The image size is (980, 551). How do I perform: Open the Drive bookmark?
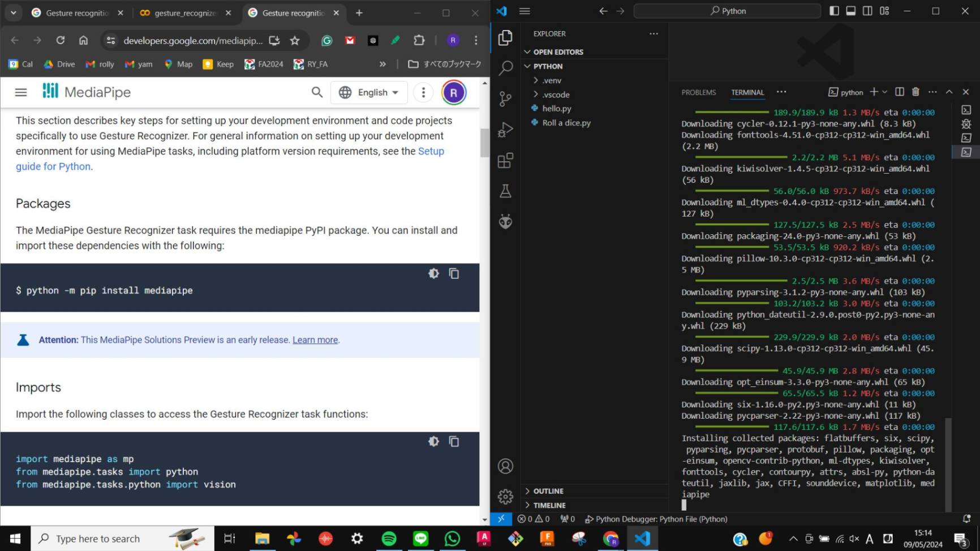coord(59,64)
